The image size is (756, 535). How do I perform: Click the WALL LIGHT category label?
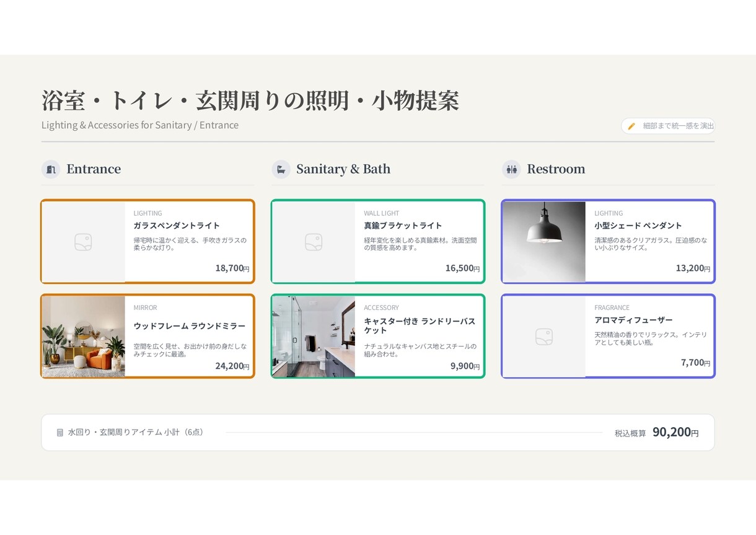tap(382, 213)
